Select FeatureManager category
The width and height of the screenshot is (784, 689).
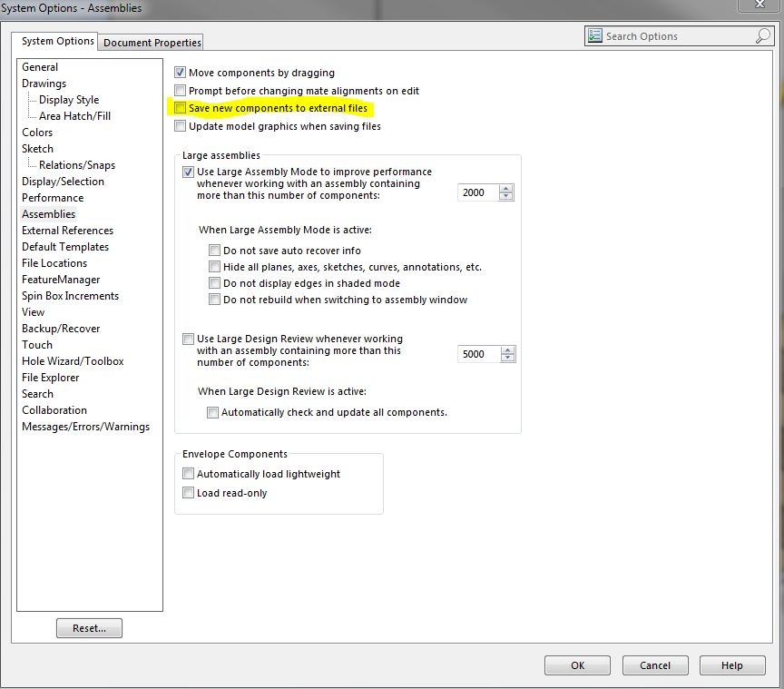tap(61, 280)
